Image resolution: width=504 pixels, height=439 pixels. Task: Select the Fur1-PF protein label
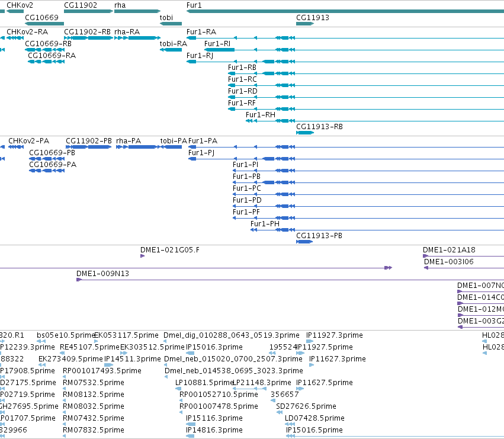click(x=246, y=212)
